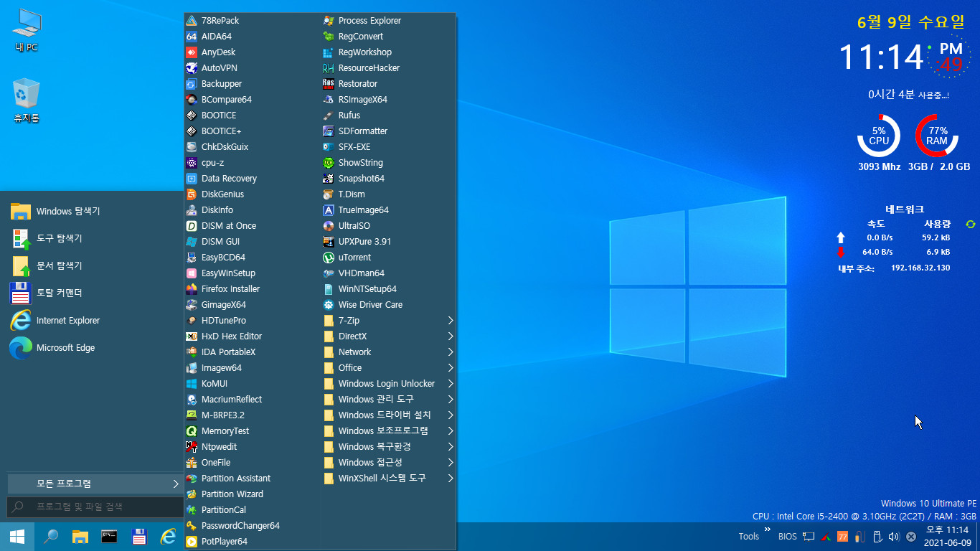Expand the 7-Zip folder submenu
The height and width of the screenshot is (551, 980).
388,321
